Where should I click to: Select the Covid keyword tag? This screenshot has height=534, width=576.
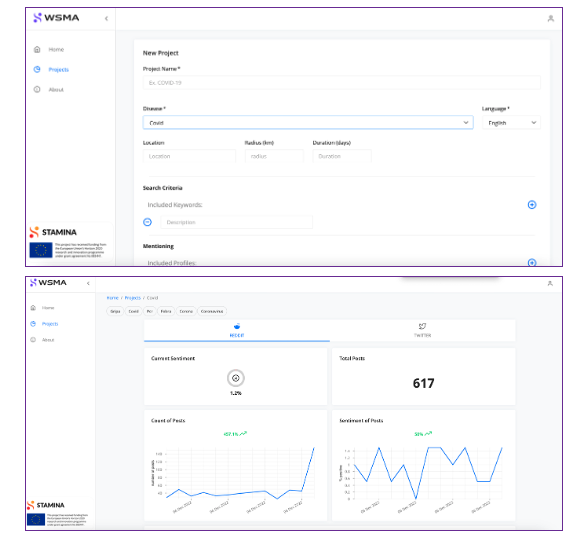[133, 311]
